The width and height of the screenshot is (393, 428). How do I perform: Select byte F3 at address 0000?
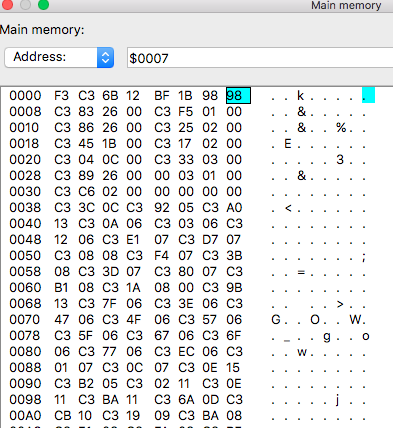tap(62, 96)
